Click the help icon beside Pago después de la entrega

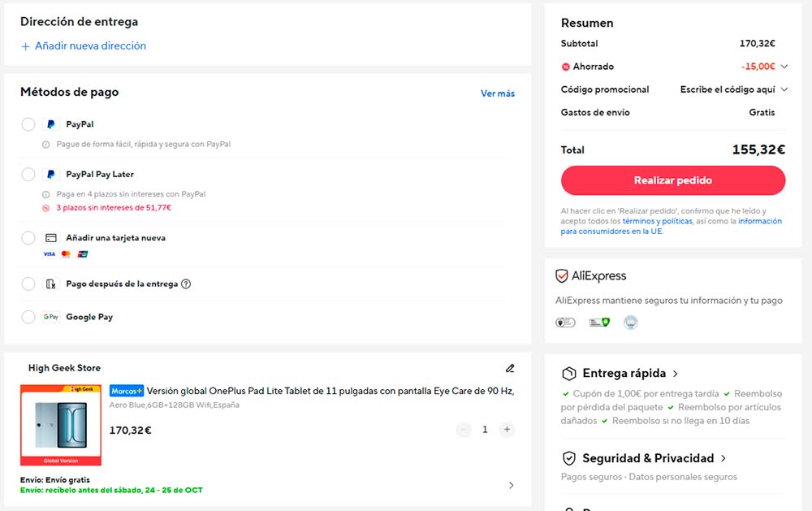(186, 284)
